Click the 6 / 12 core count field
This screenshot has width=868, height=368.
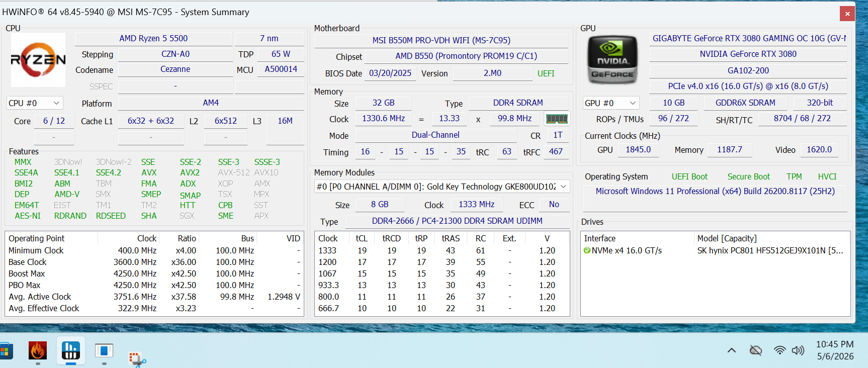point(54,121)
